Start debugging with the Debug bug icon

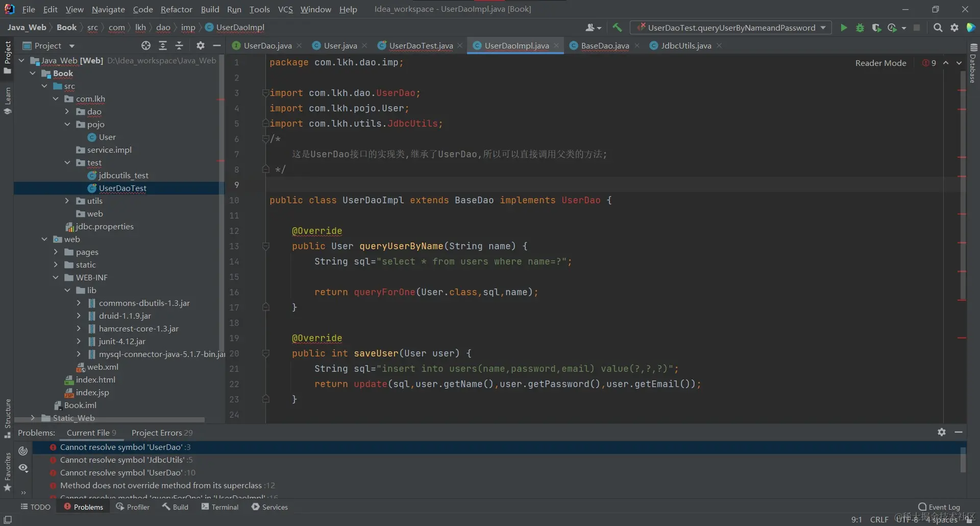860,28
